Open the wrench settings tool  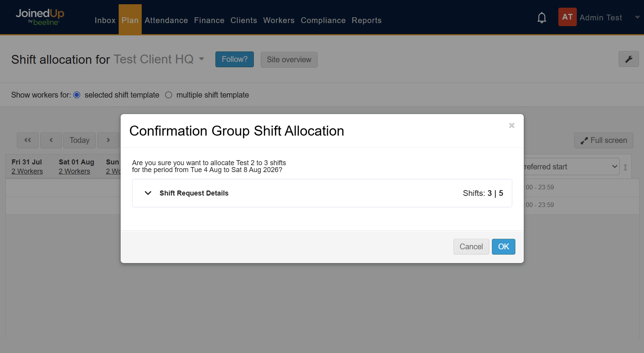click(x=629, y=59)
